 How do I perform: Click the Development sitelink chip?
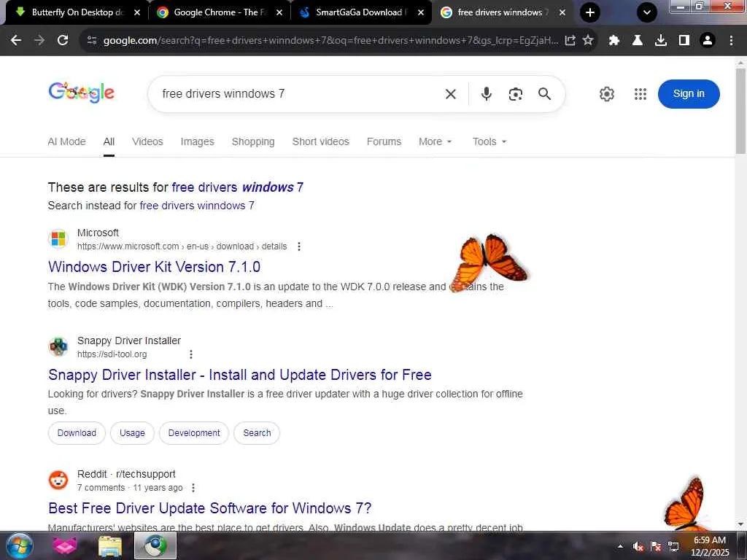pyautogui.click(x=194, y=433)
